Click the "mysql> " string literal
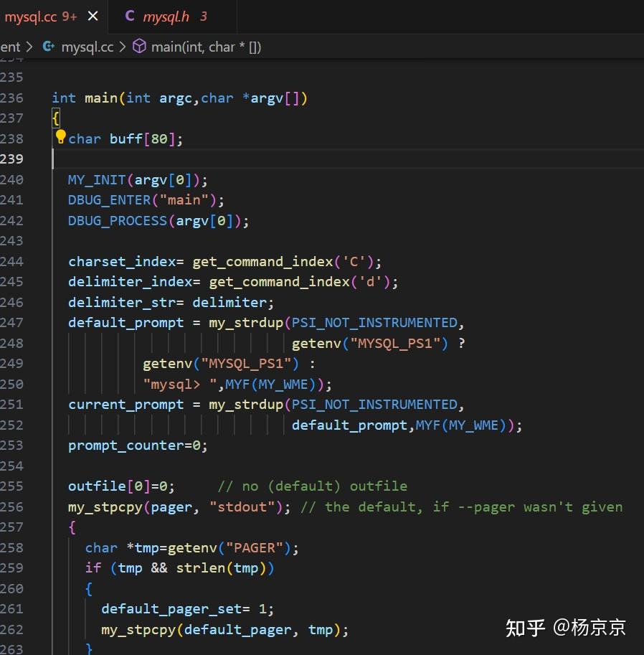The height and width of the screenshot is (655, 644). (x=179, y=385)
